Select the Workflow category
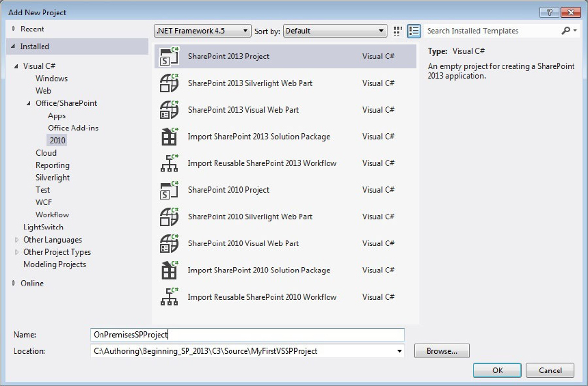Image resolution: width=588 pixels, height=386 pixels. (52, 215)
